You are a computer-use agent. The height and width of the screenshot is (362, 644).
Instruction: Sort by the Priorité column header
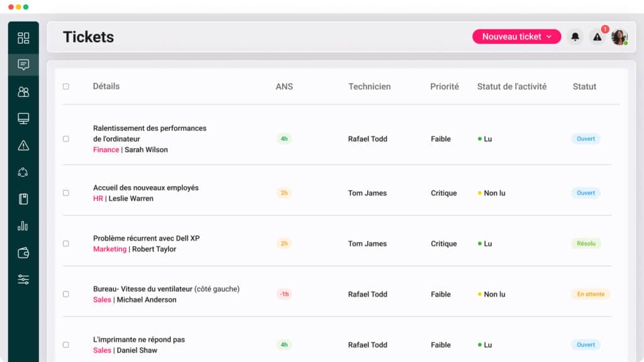(x=445, y=87)
